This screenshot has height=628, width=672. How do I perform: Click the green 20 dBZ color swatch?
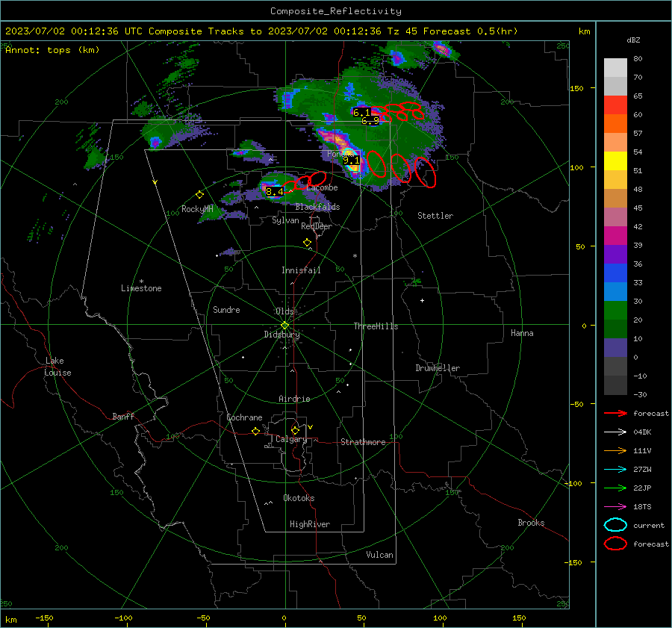coord(615,311)
